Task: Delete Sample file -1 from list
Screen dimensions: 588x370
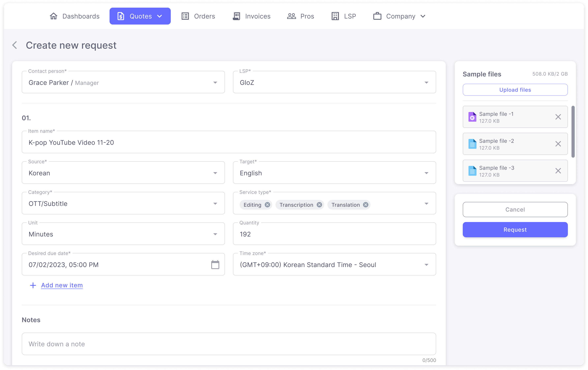Action: 558,117
